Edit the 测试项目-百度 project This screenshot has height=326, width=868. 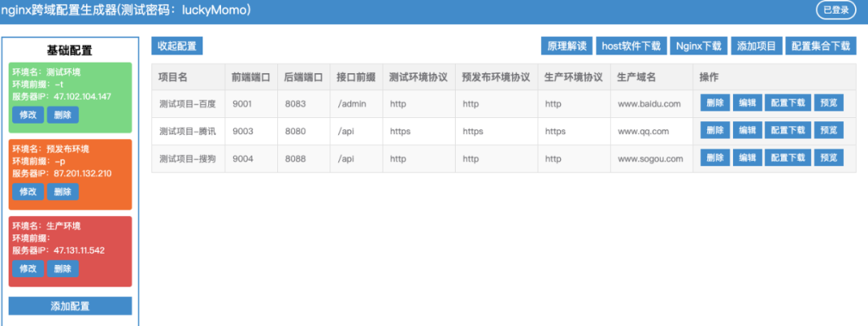click(747, 103)
